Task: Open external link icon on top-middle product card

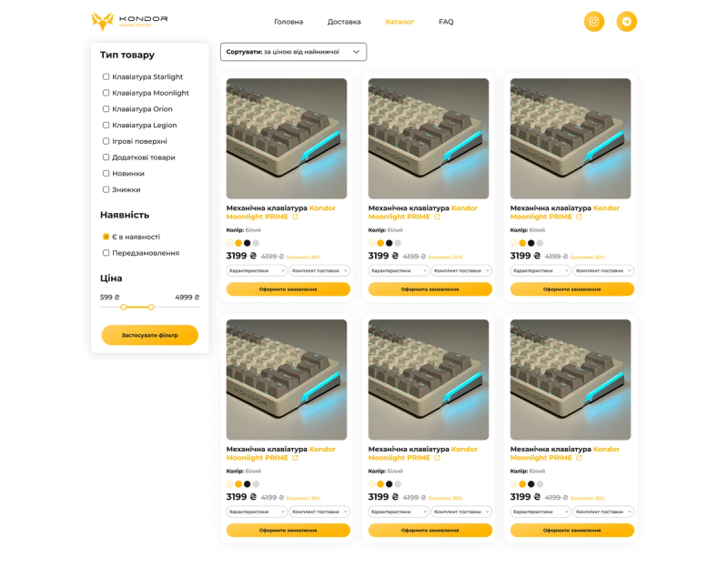Action: [x=438, y=217]
